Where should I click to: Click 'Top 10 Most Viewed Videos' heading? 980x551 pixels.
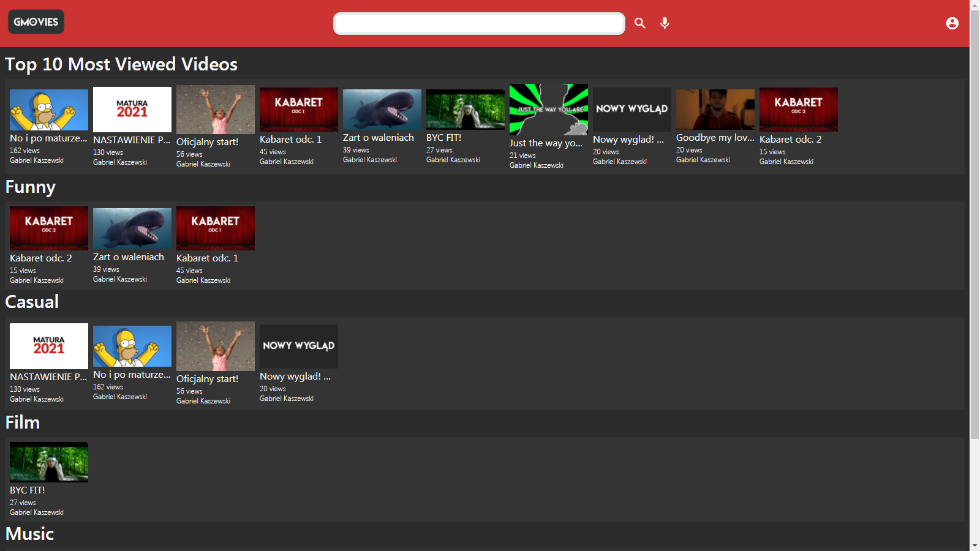[x=121, y=64]
